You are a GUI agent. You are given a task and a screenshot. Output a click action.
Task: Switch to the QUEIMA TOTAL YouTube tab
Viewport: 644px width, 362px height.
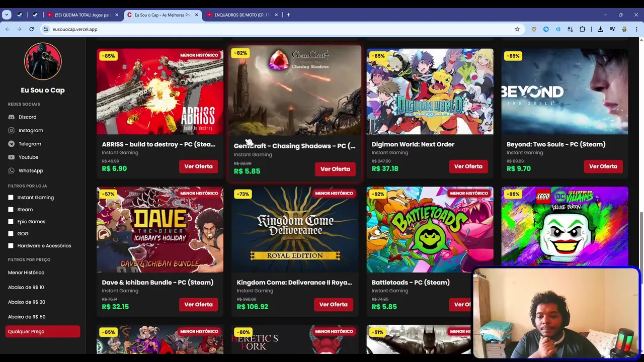coord(83,15)
